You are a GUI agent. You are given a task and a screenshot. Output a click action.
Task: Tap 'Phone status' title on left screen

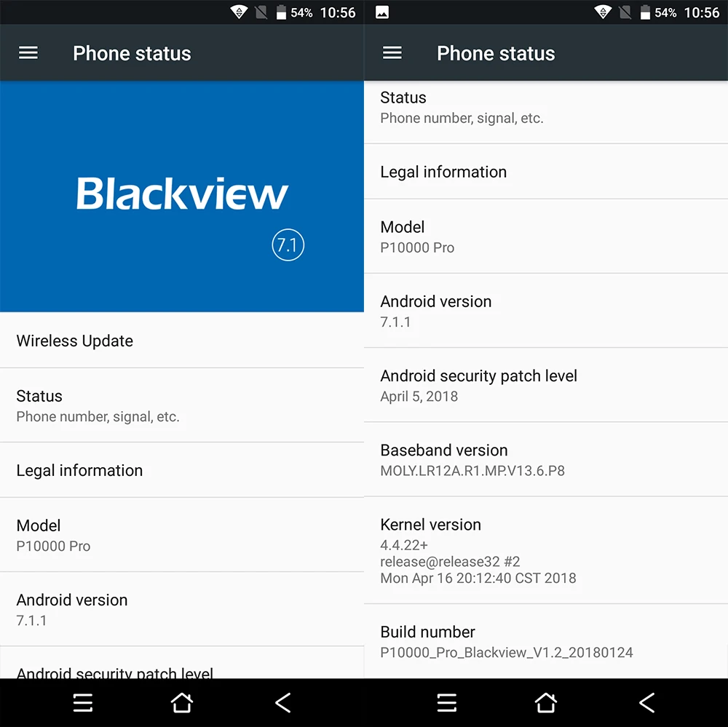132,53
